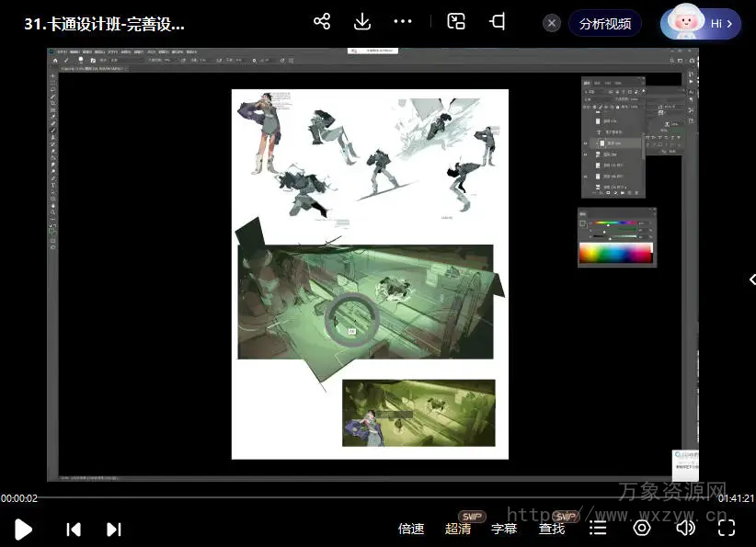Click the rotate screen icon in top bar
The height and width of the screenshot is (547, 756).
click(x=498, y=22)
